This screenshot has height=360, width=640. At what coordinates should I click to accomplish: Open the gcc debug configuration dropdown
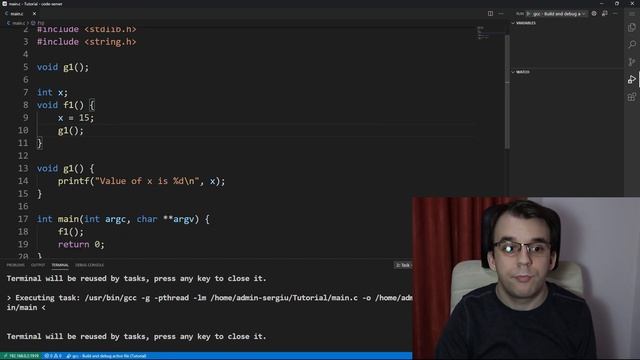[559, 13]
